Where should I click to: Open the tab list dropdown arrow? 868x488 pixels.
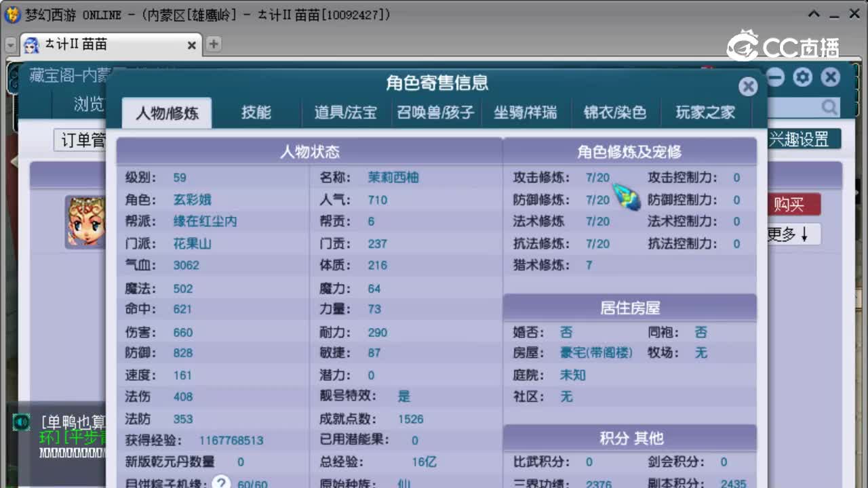tap(10, 45)
